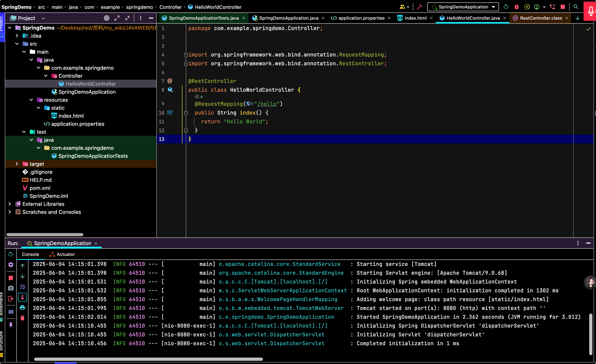
Task: Click the console vertical scrollbar
Action: tap(590, 334)
